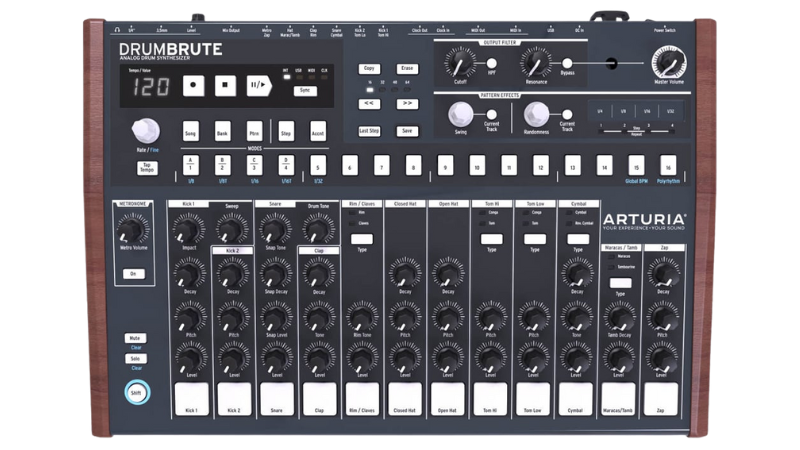The image size is (800, 450).
Task: Toggle step button 1 (A)
Action: point(190,165)
